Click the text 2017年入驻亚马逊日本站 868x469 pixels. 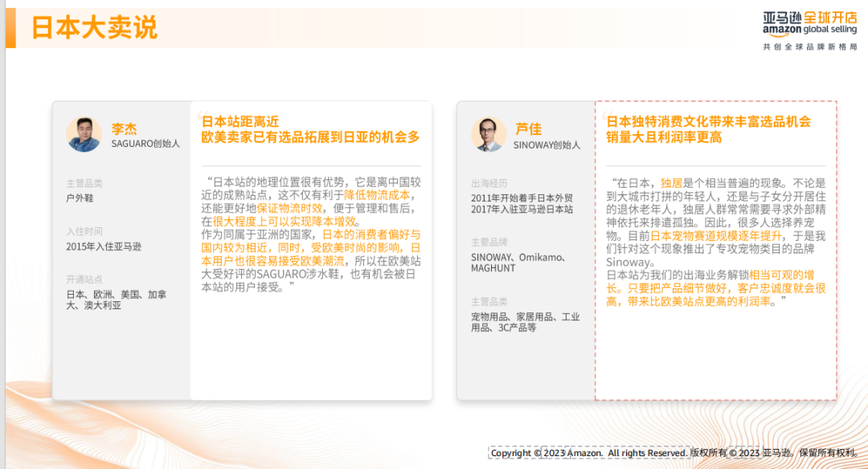pos(522,209)
